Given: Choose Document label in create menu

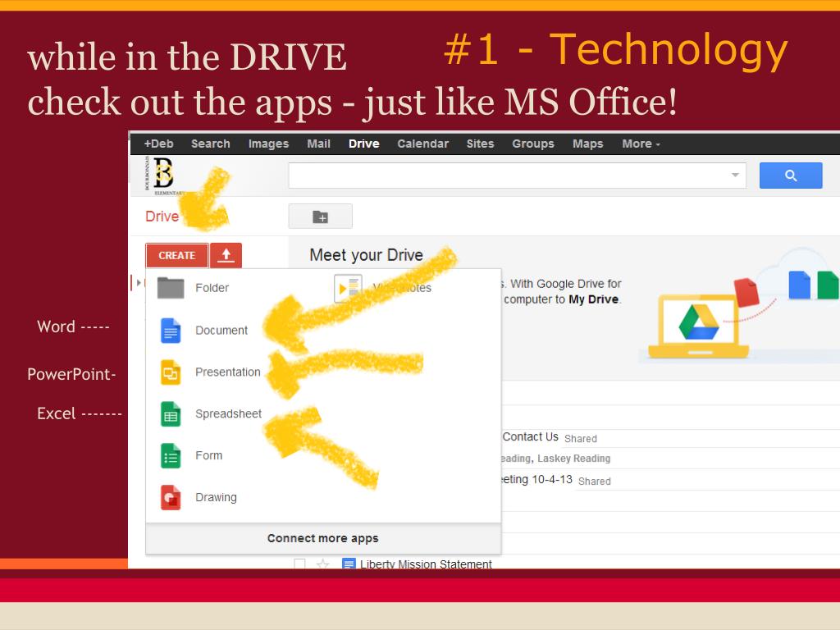Looking at the screenshot, I should point(221,330).
